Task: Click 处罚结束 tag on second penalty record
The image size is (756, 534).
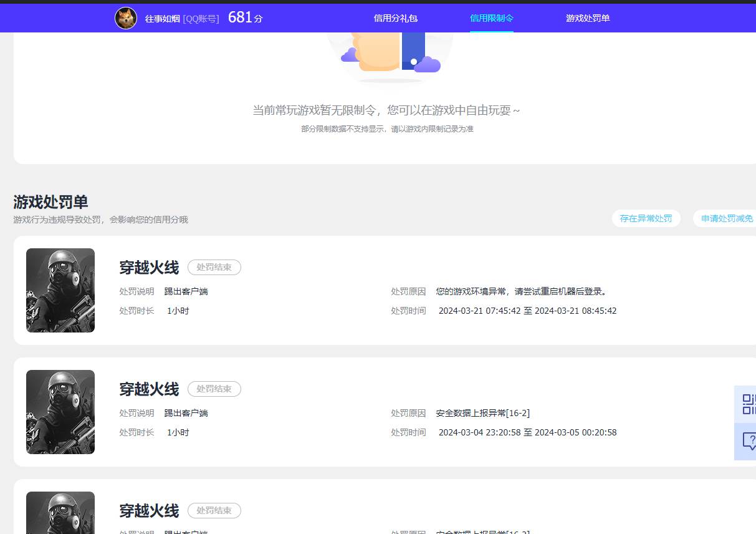Action: tap(214, 389)
